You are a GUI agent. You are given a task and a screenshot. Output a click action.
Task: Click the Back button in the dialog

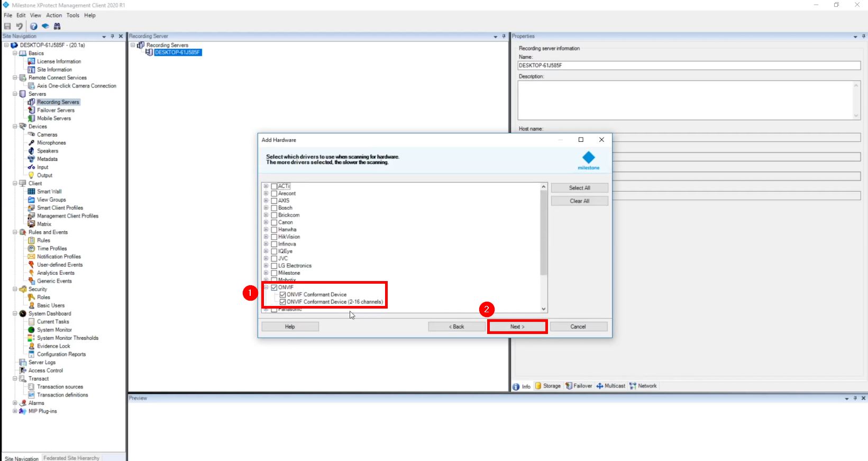tap(456, 327)
